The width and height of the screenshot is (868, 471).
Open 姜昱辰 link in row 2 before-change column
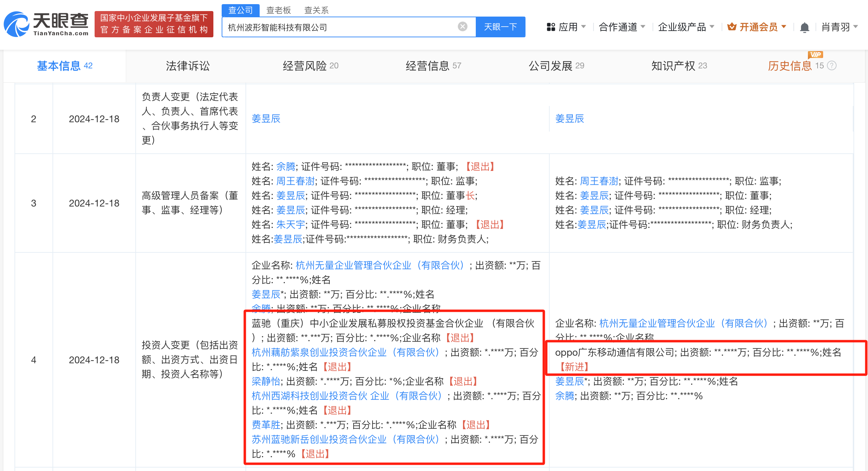(x=266, y=118)
